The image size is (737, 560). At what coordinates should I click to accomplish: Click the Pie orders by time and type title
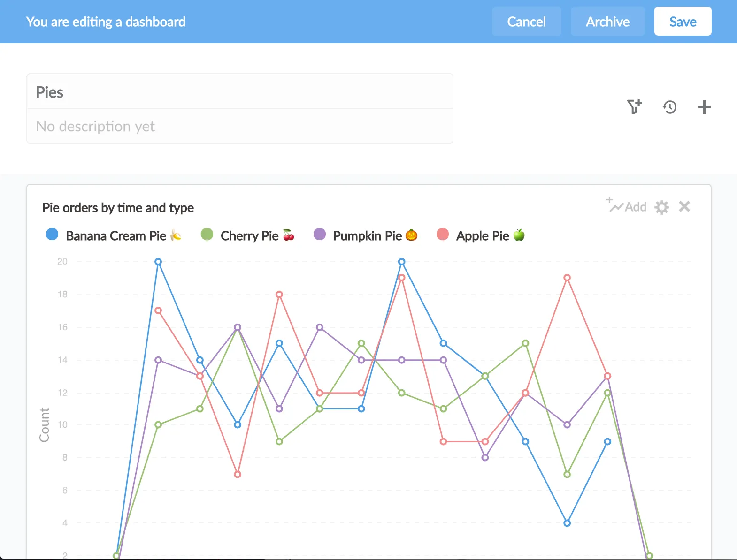coord(118,208)
